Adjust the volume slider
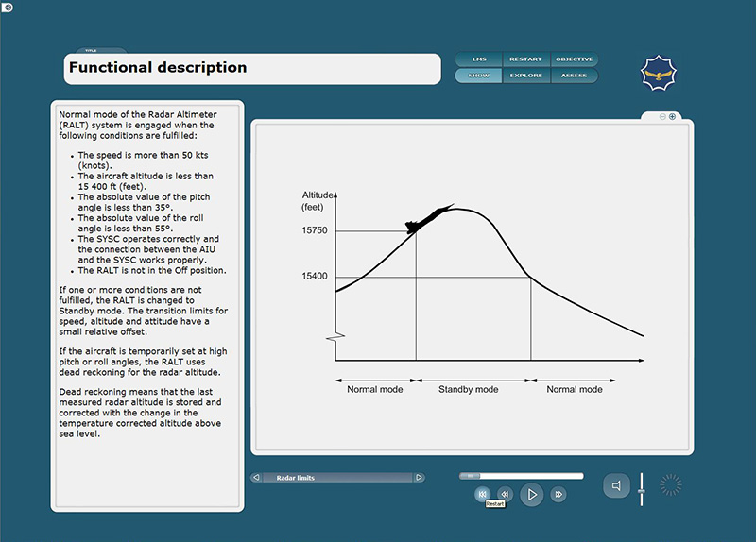This screenshot has width=756, height=542. point(642,489)
